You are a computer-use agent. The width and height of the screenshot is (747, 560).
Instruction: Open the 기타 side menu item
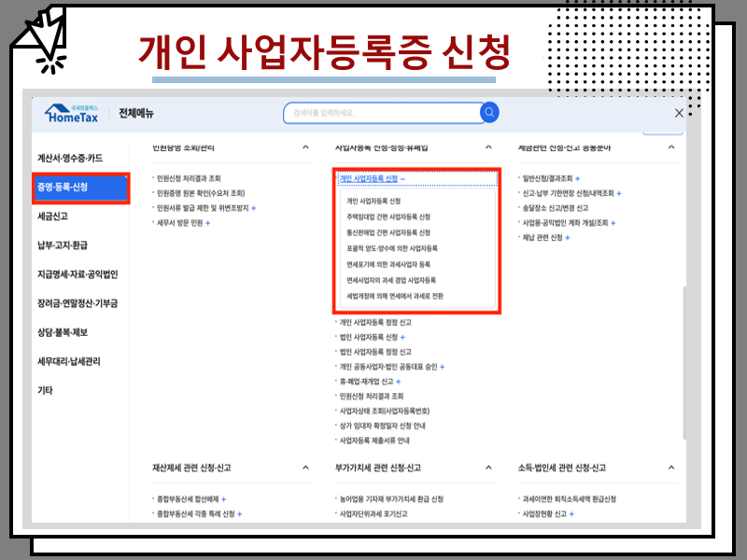pos(45,390)
